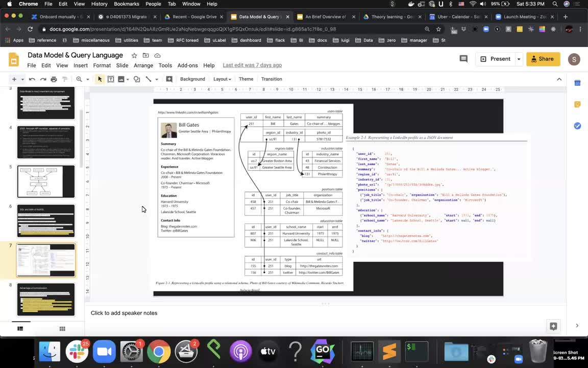Undo the last action

coord(32,79)
